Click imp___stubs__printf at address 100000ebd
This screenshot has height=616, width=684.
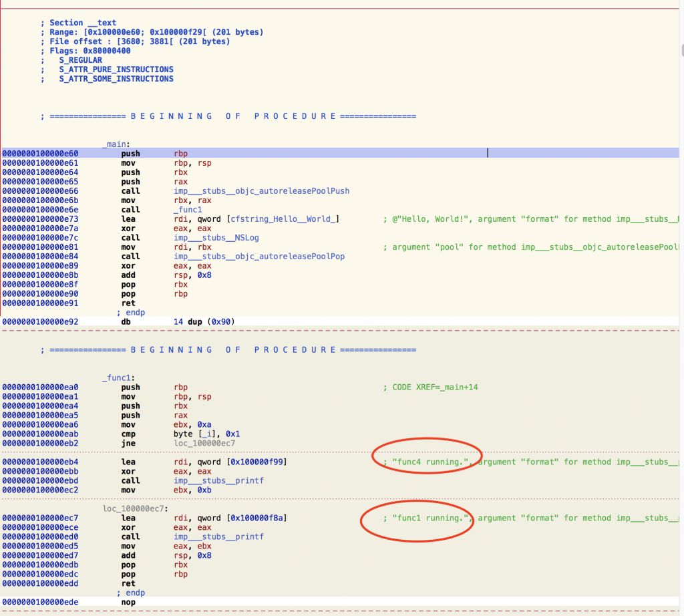click(218, 480)
